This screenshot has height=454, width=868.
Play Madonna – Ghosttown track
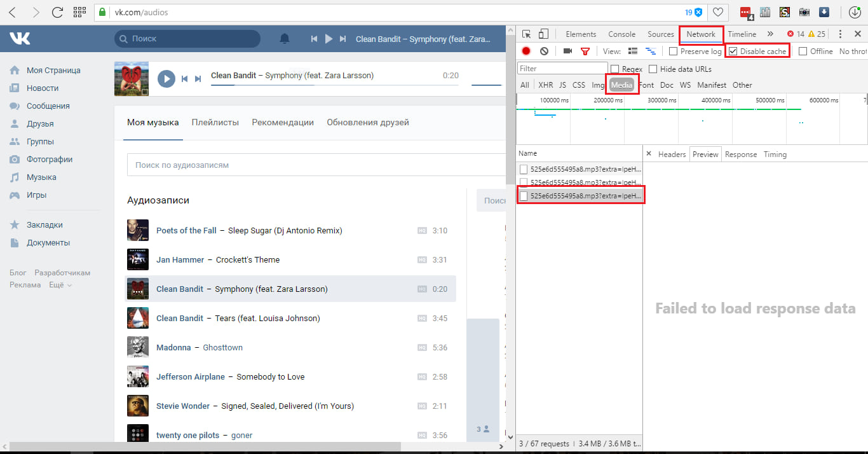pyautogui.click(x=292, y=347)
